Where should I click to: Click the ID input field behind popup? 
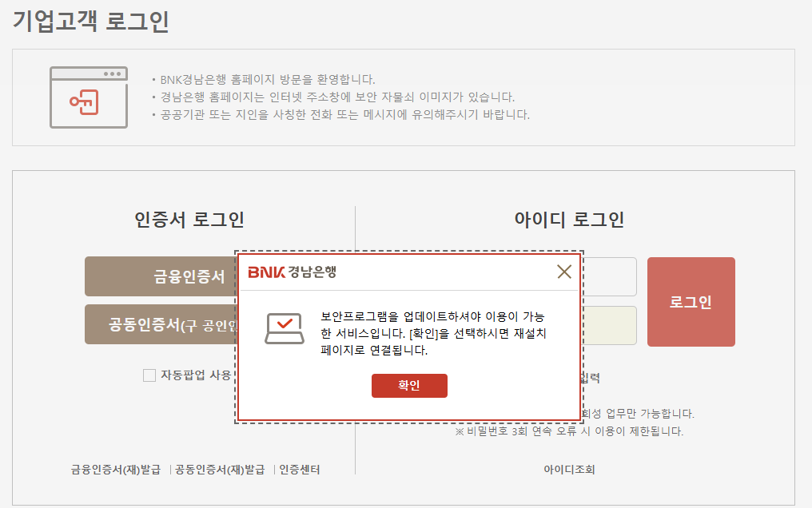pyautogui.click(x=610, y=276)
